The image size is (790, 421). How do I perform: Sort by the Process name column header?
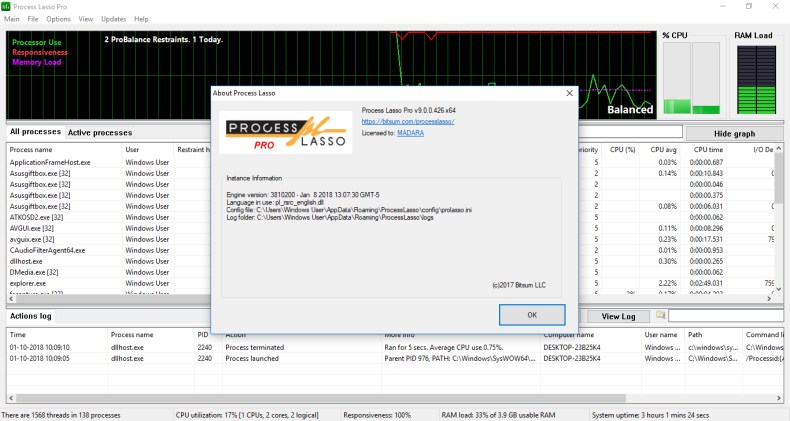64,150
